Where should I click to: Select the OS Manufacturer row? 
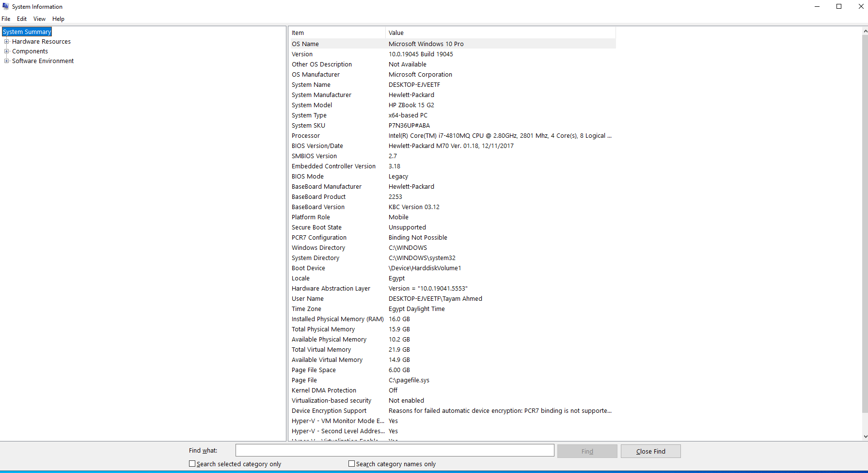pos(452,74)
